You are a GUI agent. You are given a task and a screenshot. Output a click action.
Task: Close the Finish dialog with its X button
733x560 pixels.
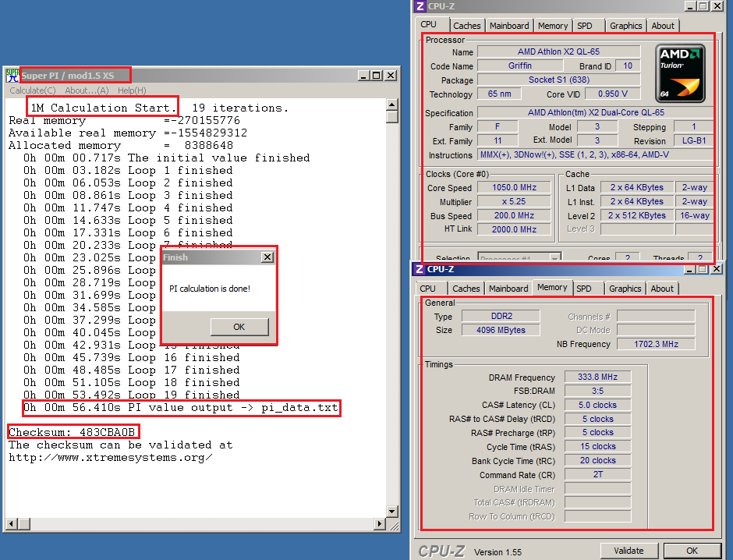tap(267, 257)
